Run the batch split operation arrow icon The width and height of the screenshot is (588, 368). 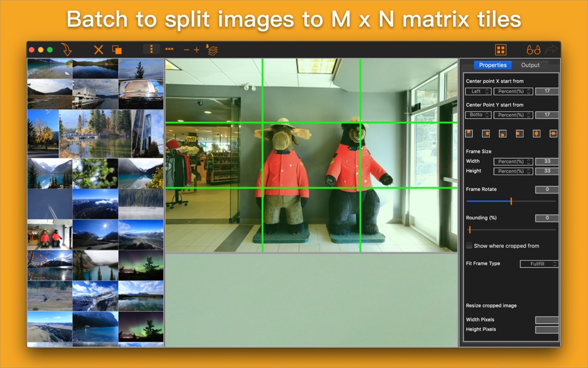point(67,50)
